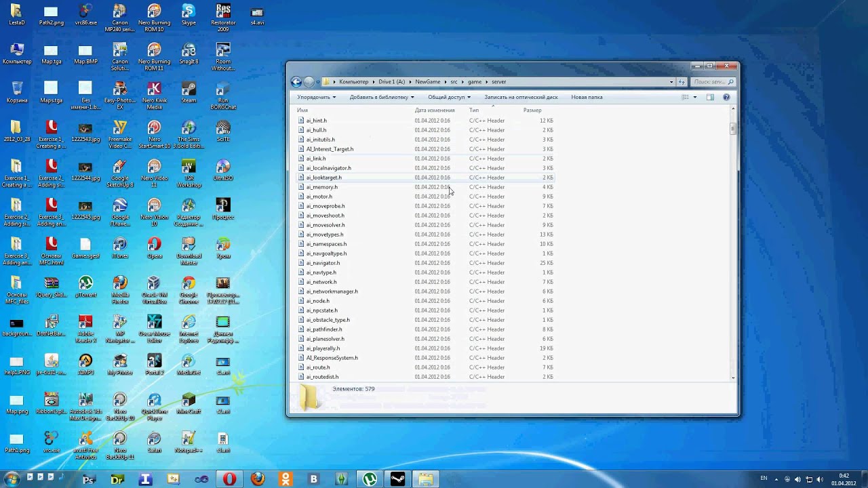Select the AIMP3 desktop shortcut
868x488 pixels.
point(85,365)
